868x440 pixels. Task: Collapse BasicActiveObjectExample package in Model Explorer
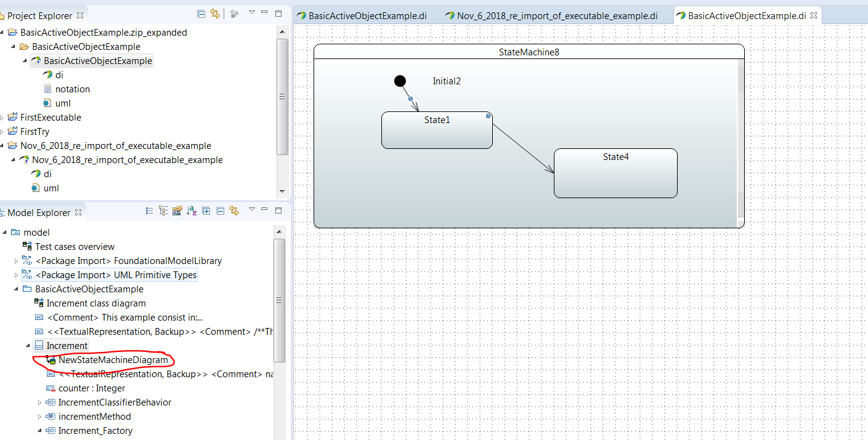coord(17,289)
